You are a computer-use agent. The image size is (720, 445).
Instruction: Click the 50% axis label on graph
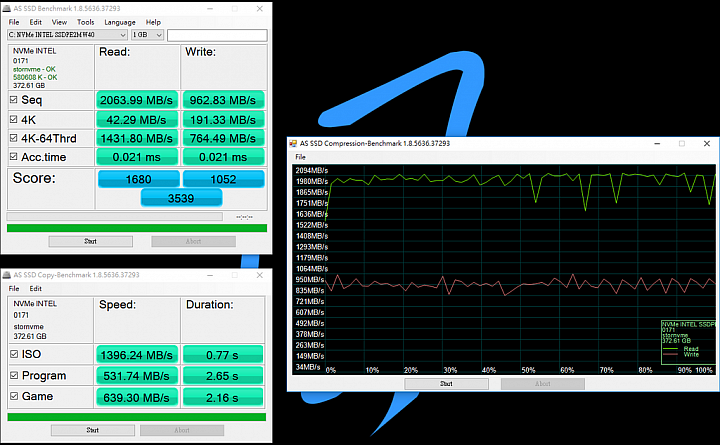click(528, 370)
